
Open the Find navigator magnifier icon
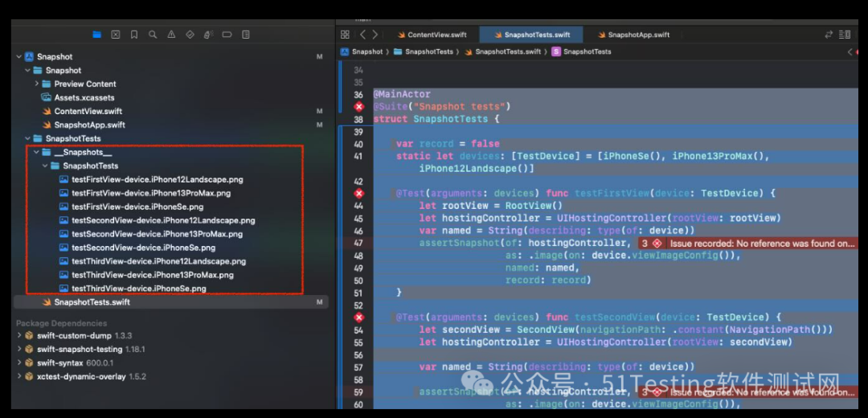[153, 35]
